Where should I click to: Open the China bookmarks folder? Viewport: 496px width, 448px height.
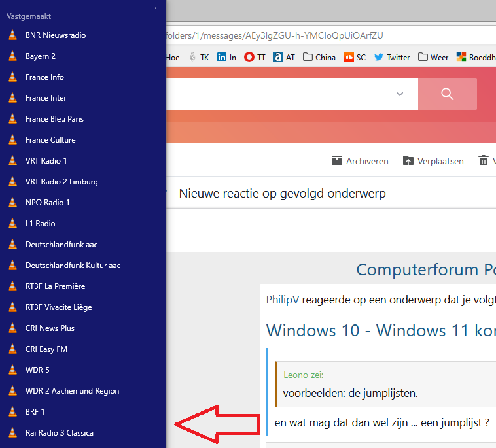[319, 58]
